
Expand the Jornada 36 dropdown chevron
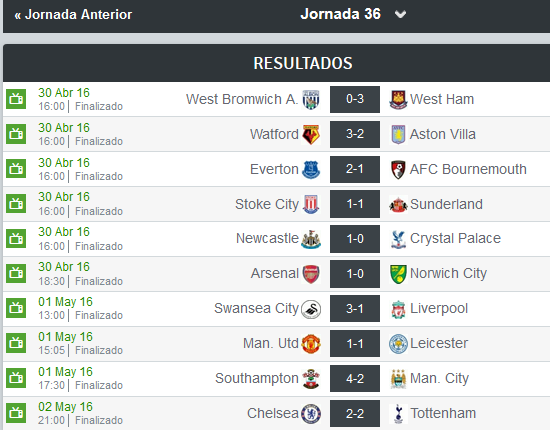[x=400, y=14]
